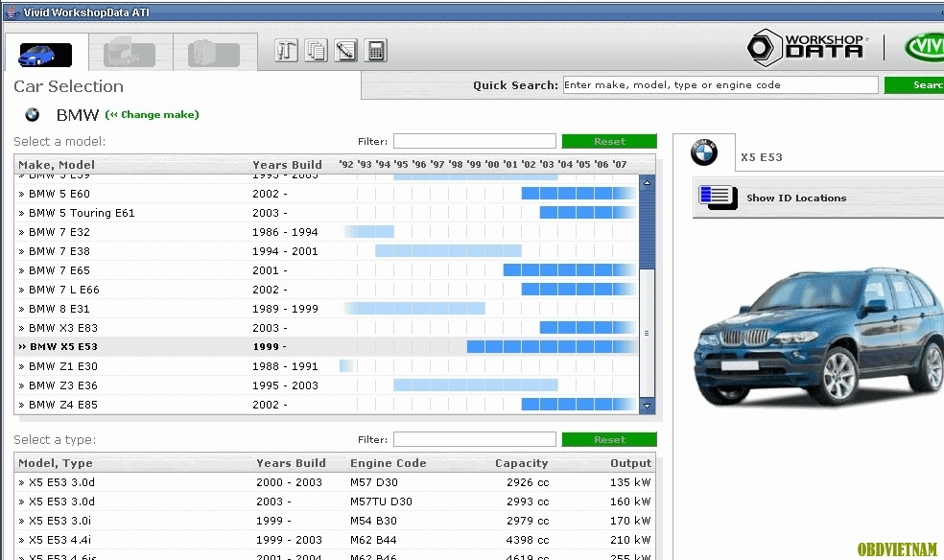Click the green Vivid logo
This screenshot has width=944, height=560.
point(925,47)
